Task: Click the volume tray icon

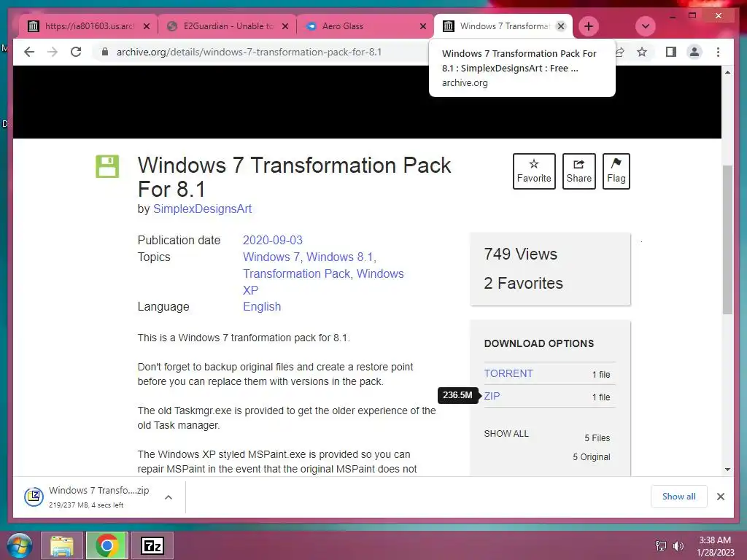Action: click(678, 546)
